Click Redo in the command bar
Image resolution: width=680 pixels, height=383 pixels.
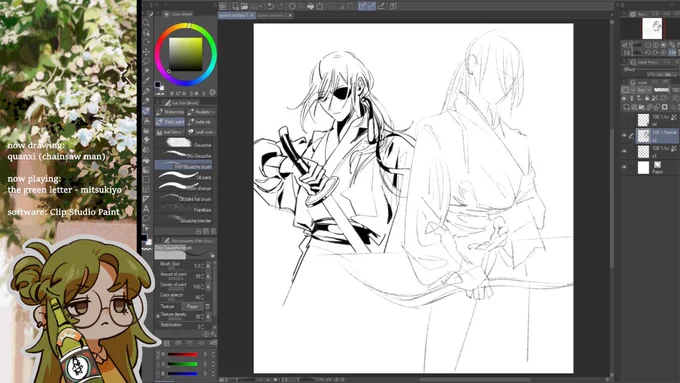click(281, 6)
